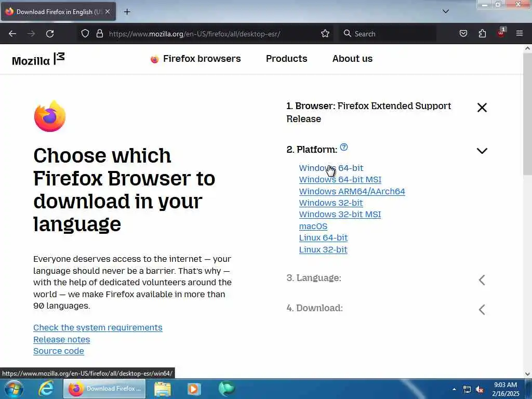Open the Save to Pocket icon
The width and height of the screenshot is (532, 399).
[x=463, y=34]
